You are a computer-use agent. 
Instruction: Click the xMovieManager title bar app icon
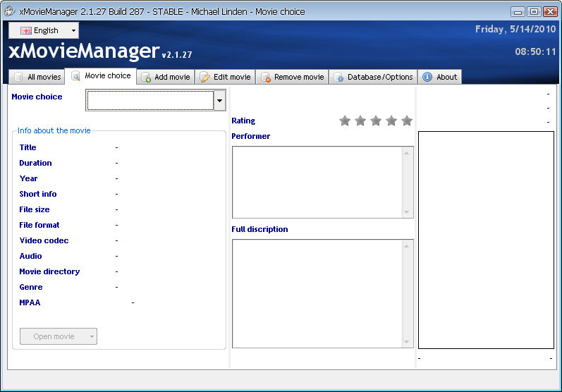point(9,11)
